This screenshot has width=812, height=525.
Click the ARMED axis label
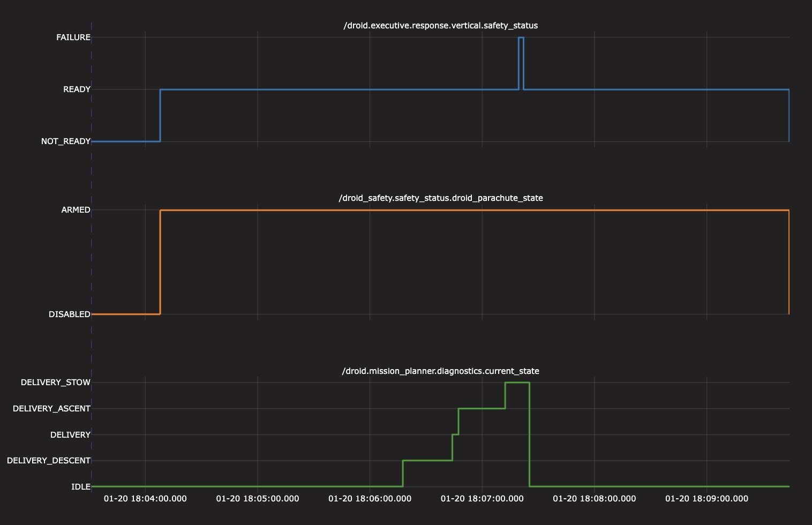pos(76,210)
